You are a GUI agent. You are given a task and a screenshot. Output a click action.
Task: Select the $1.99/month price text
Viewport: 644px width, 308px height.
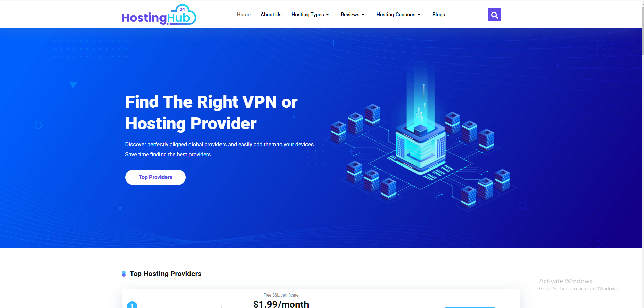(x=281, y=304)
